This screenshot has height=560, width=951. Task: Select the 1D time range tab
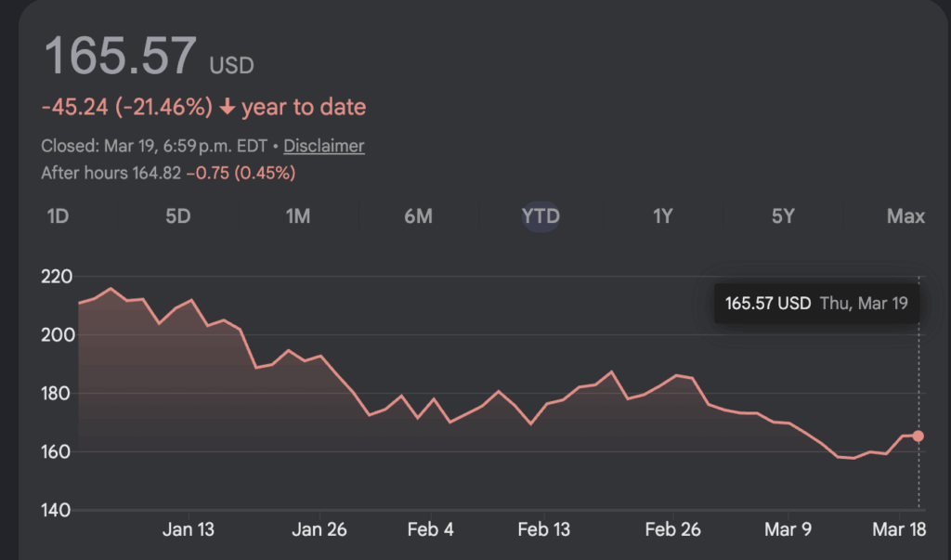pyautogui.click(x=58, y=216)
